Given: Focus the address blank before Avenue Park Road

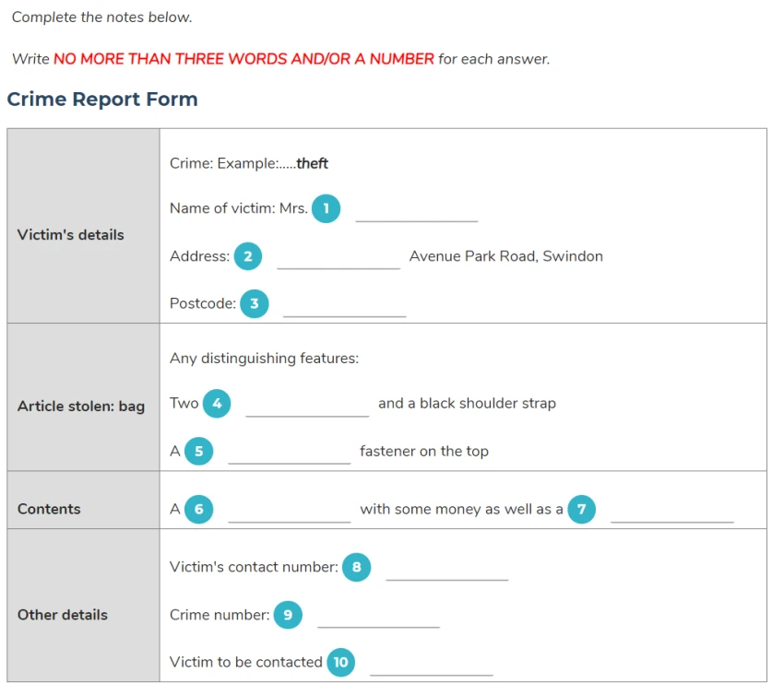Looking at the screenshot, I should (339, 258).
